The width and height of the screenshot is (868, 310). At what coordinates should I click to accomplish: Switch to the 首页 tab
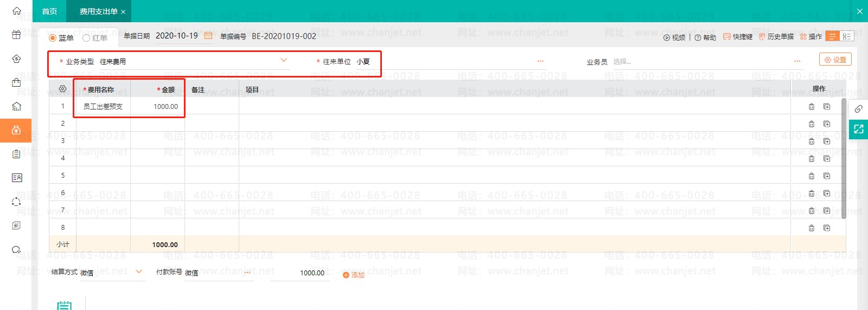(49, 11)
